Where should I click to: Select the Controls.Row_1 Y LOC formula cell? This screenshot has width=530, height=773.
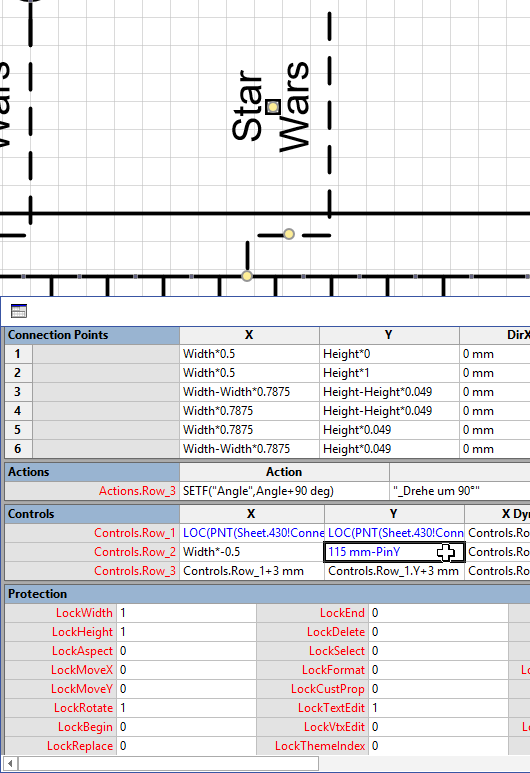point(394,533)
